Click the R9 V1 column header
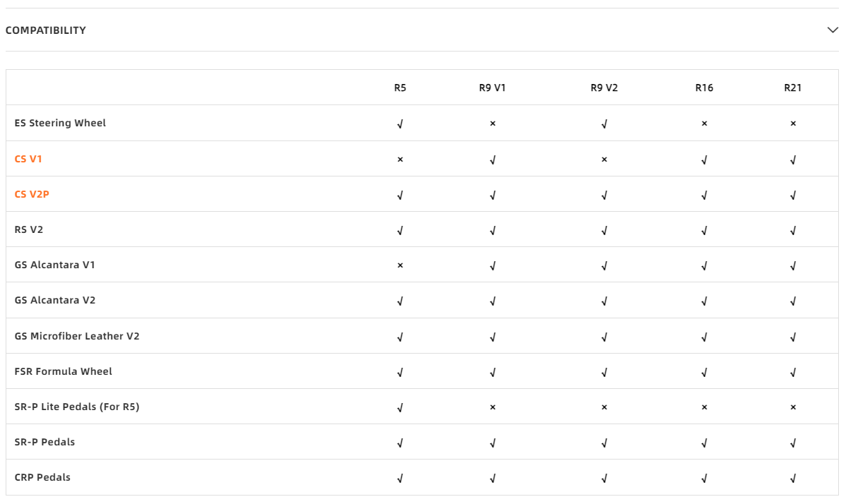This screenshot has height=504, width=846. 492,88
